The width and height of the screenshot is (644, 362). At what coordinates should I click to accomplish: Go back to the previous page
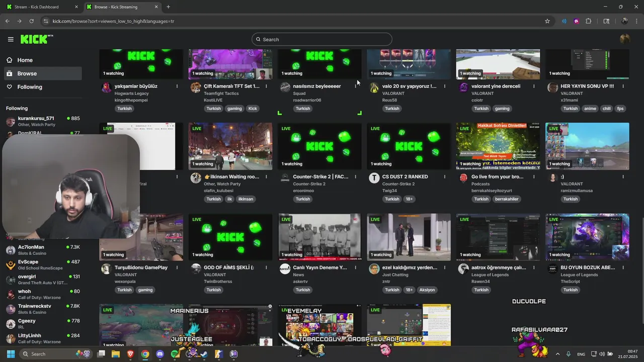pyautogui.click(x=7, y=21)
